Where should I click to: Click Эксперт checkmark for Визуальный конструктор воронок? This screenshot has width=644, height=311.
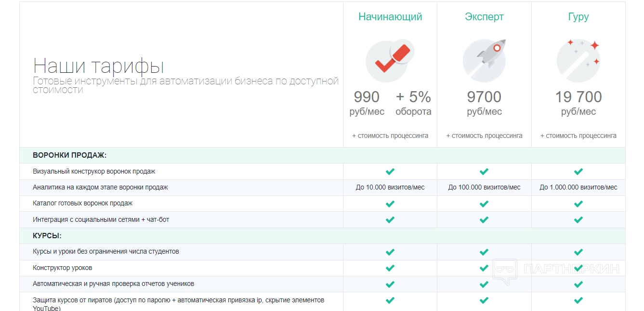[484, 171]
